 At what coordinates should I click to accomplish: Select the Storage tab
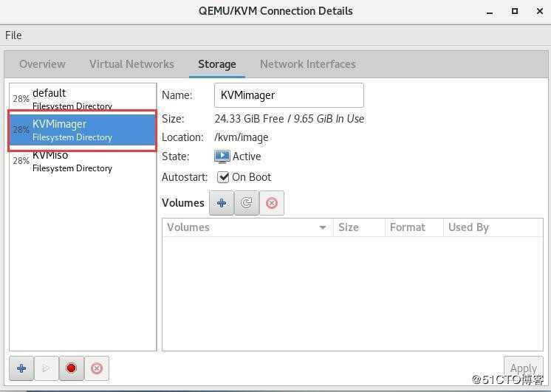coord(217,64)
